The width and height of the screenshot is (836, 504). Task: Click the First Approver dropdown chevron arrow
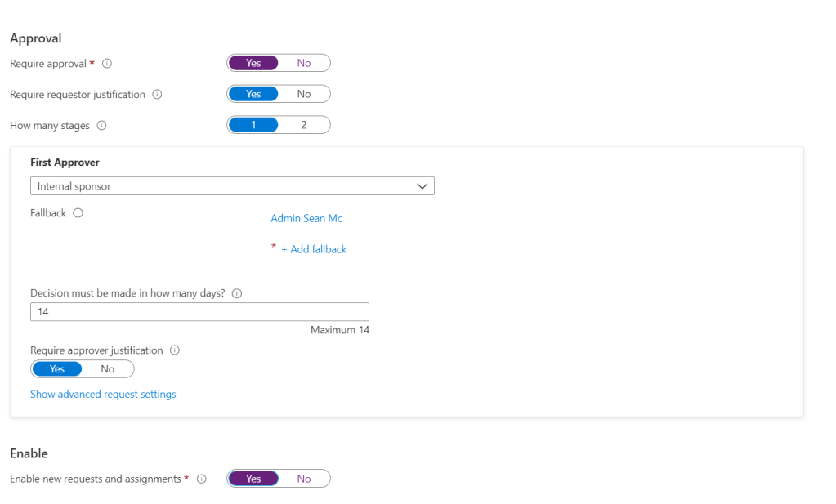pyautogui.click(x=422, y=186)
